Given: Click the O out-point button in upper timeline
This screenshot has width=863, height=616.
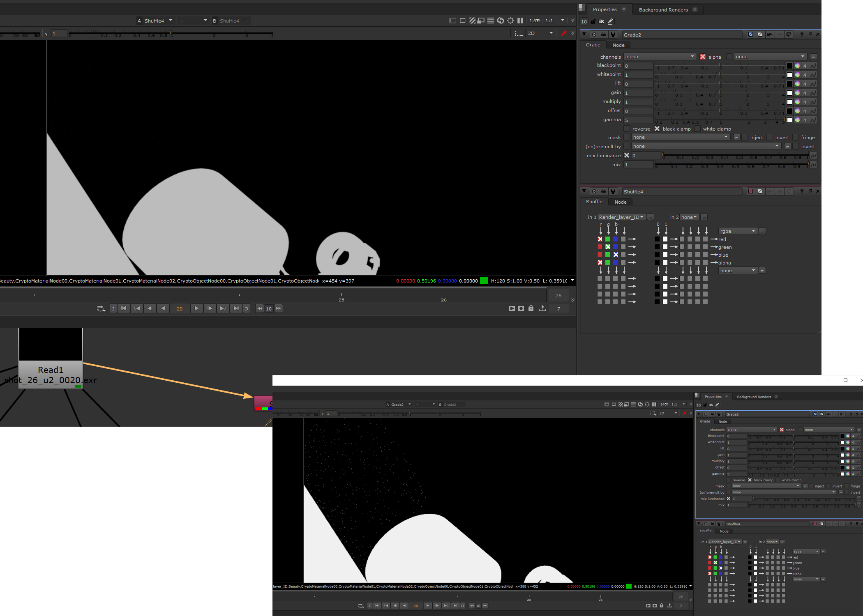Looking at the screenshot, I should (247, 308).
